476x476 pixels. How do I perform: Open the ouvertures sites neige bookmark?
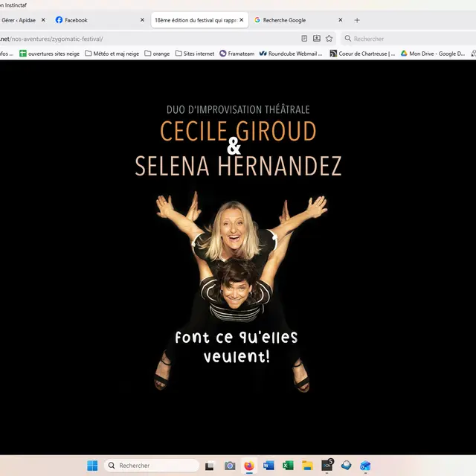pyautogui.click(x=50, y=54)
